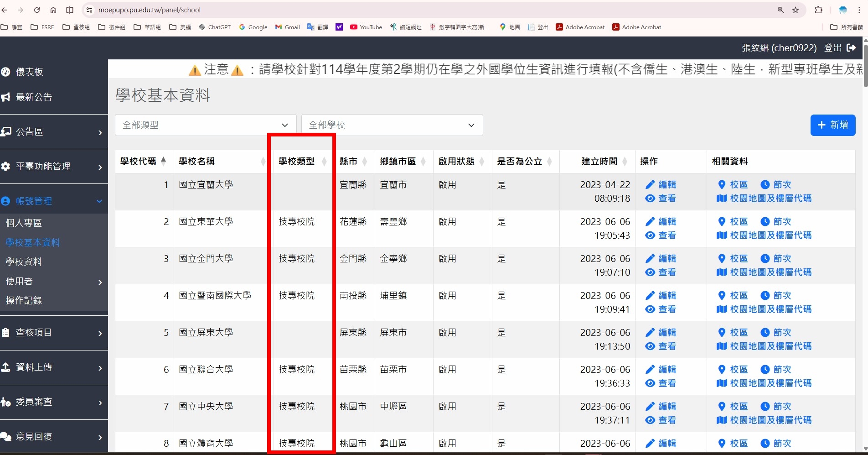Sort table by 學校代碼 column
Viewport: 868px width, 455px height.
(144, 161)
